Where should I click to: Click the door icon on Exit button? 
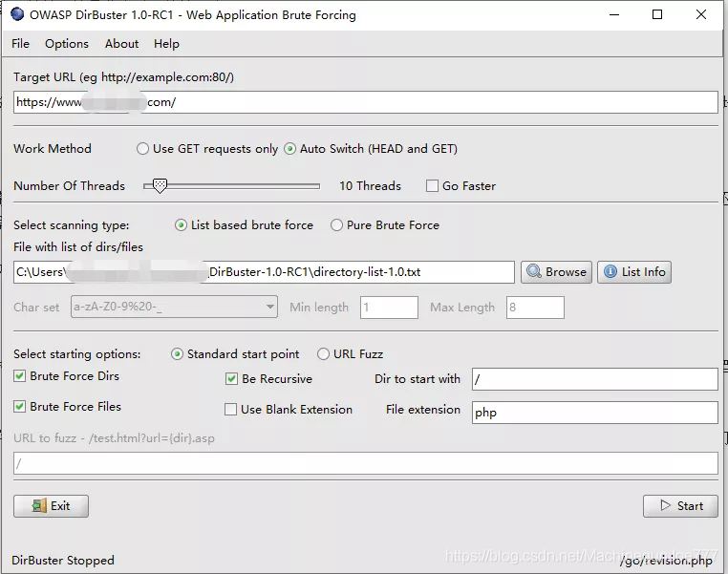pos(39,506)
